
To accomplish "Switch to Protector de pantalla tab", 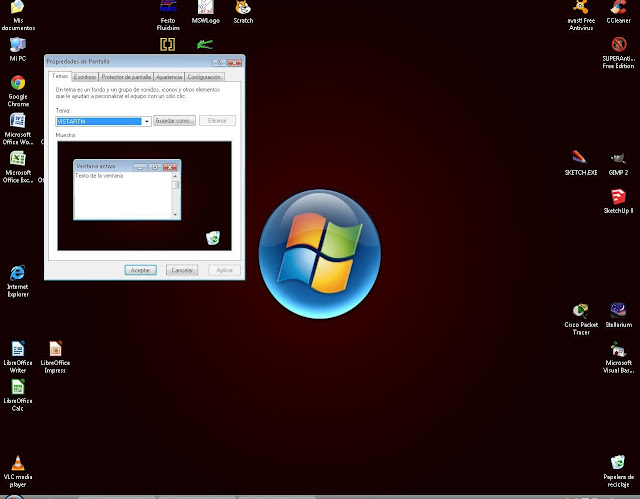I will (126, 77).
